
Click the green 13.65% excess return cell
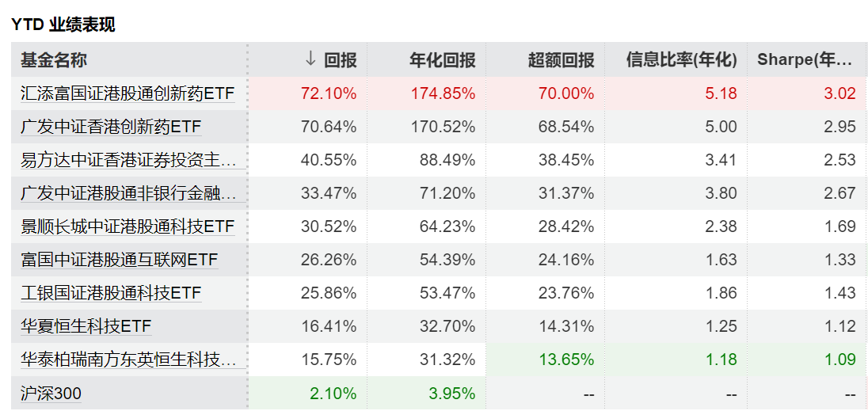tap(566, 360)
